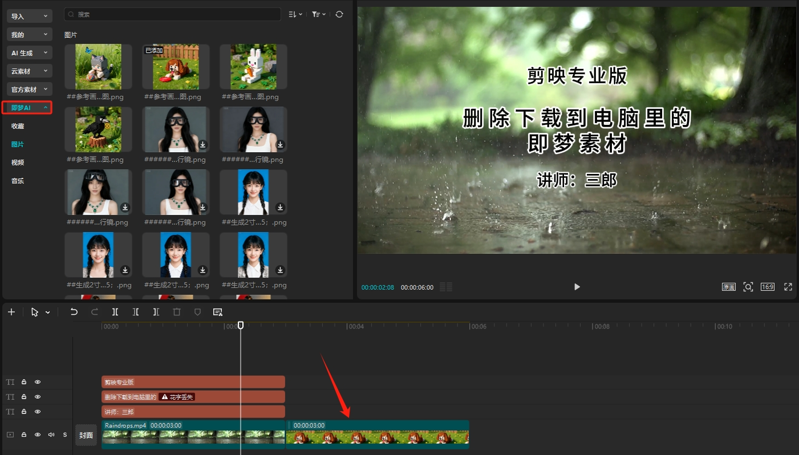Download the last image in second thumbnail row

(x=280, y=146)
